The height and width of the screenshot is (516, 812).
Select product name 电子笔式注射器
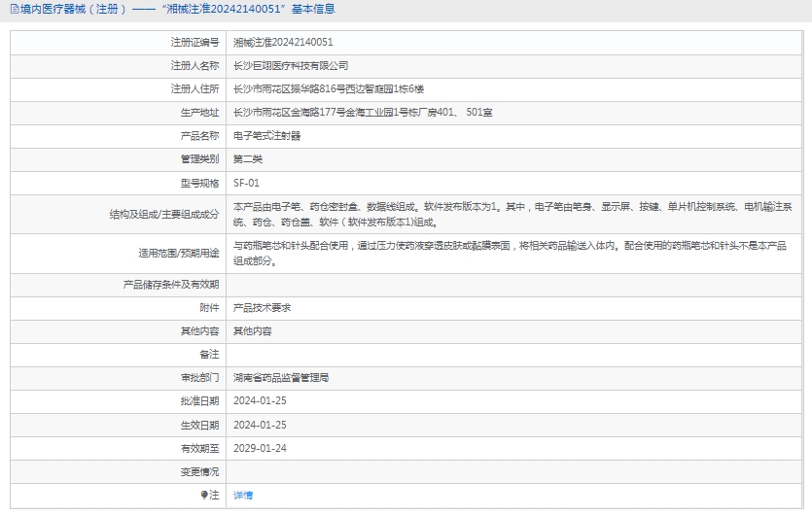(267, 136)
